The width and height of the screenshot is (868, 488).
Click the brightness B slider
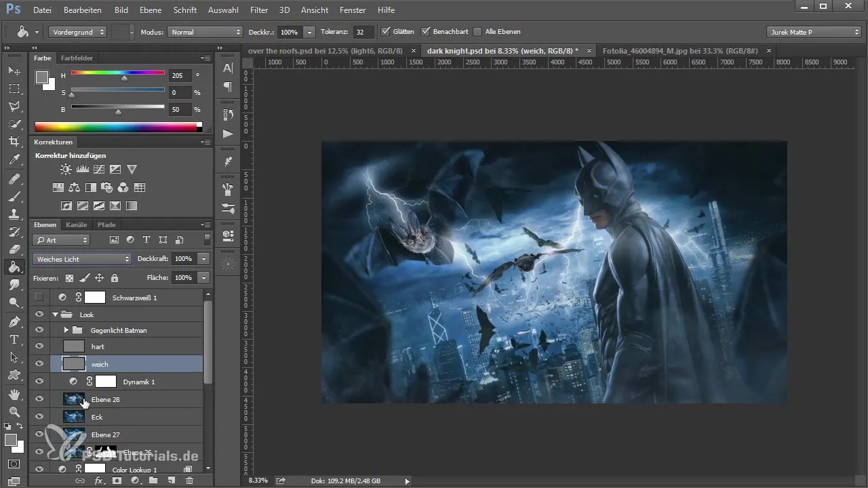point(118,107)
